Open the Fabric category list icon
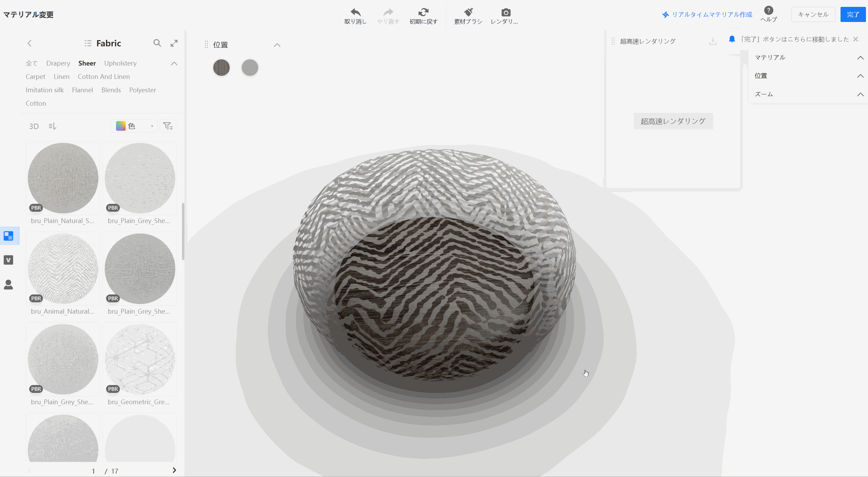This screenshot has height=477, width=868. tap(88, 43)
